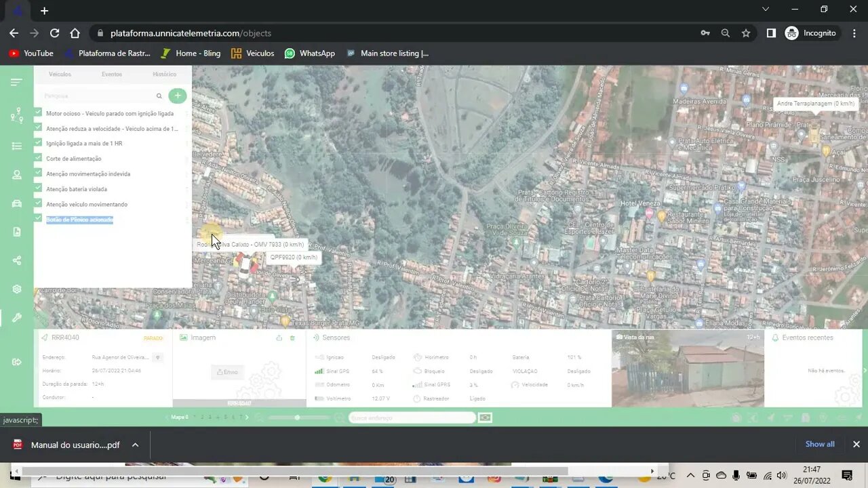Click the browser address bar URL
The width and height of the screenshot is (868, 488).
(191, 33)
